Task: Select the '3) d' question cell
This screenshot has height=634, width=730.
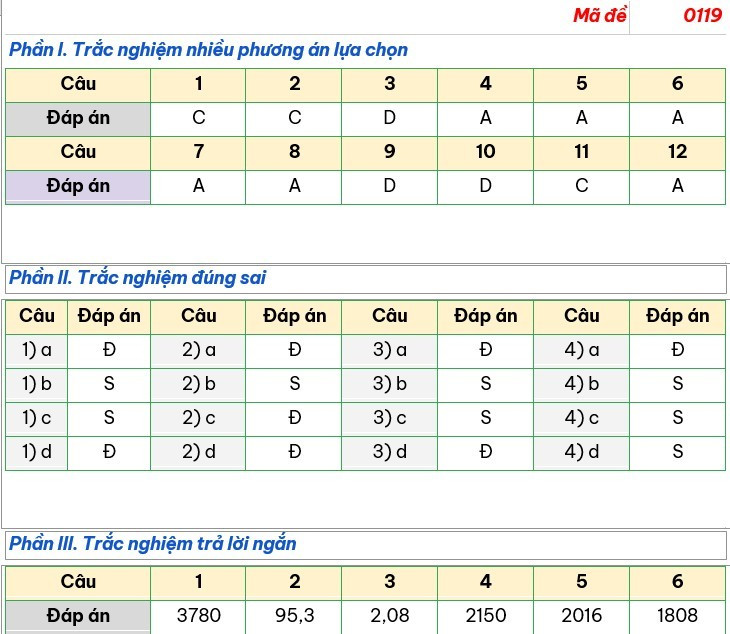Action: point(390,452)
